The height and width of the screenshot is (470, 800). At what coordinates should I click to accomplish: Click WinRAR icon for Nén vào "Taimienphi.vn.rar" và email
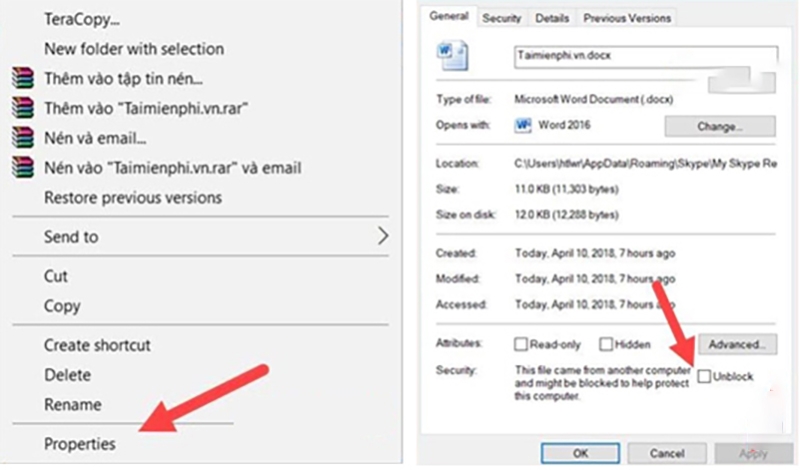coord(22,167)
